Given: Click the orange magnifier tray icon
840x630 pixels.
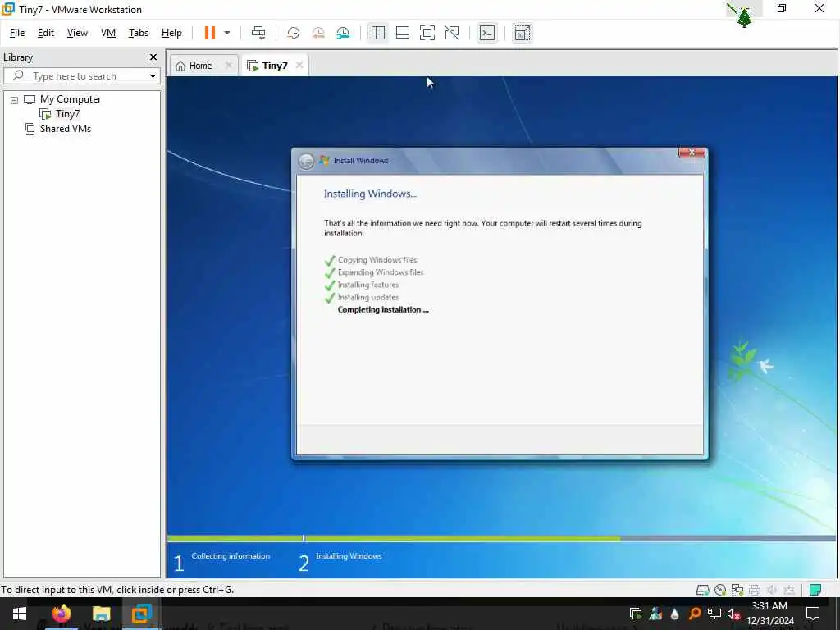Looking at the screenshot, I should tap(694, 614).
